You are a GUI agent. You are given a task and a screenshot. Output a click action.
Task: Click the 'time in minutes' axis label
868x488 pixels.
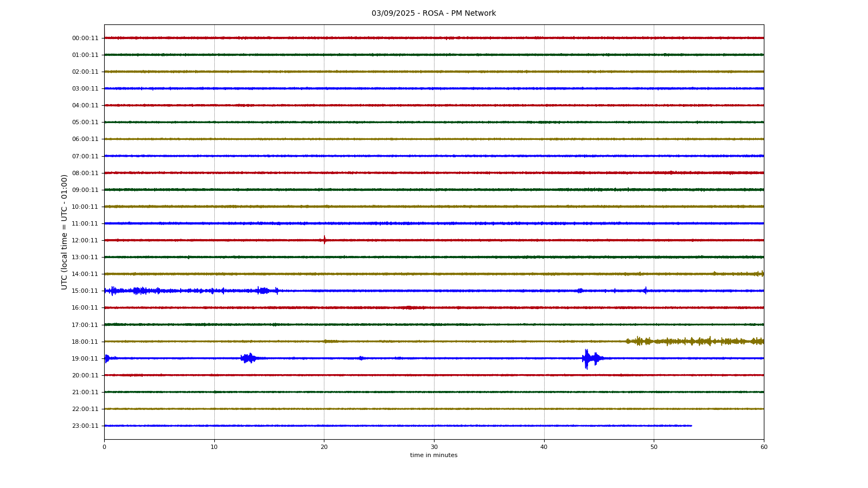click(x=433, y=455)
